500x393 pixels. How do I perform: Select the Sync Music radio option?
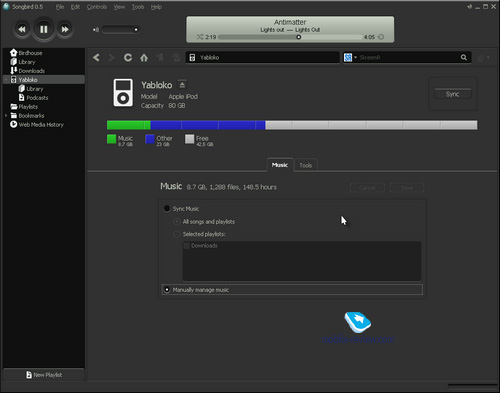tap(167, 209)
